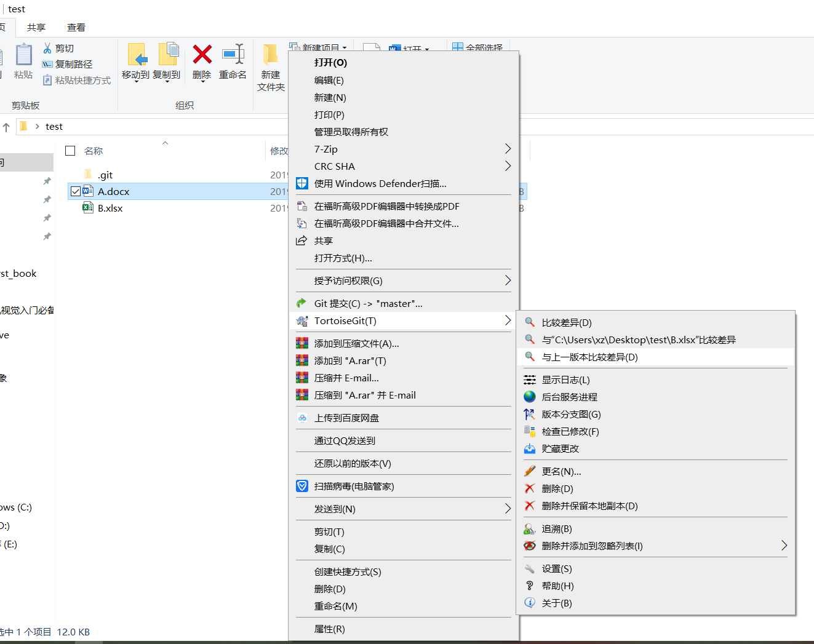Screen dimensions: 814x644
Task: Click the Blame icon in TortoiseGit submenu
Action: (x=530, y=528)
